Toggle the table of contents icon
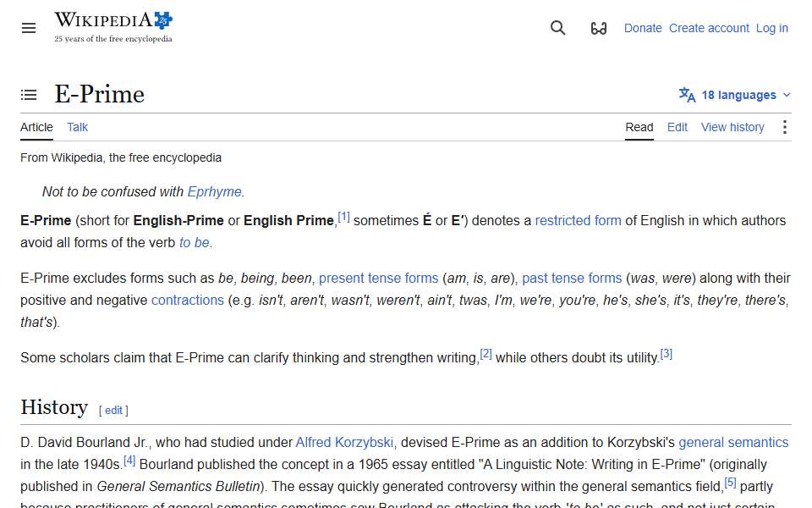Viewport: 812px width, 508px height. tap(29, 95)
